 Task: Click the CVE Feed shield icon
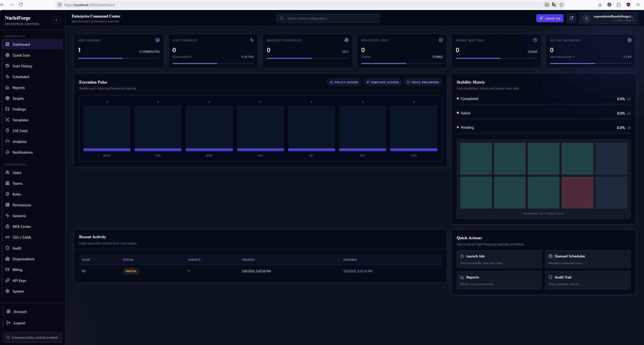pos(7,130)
